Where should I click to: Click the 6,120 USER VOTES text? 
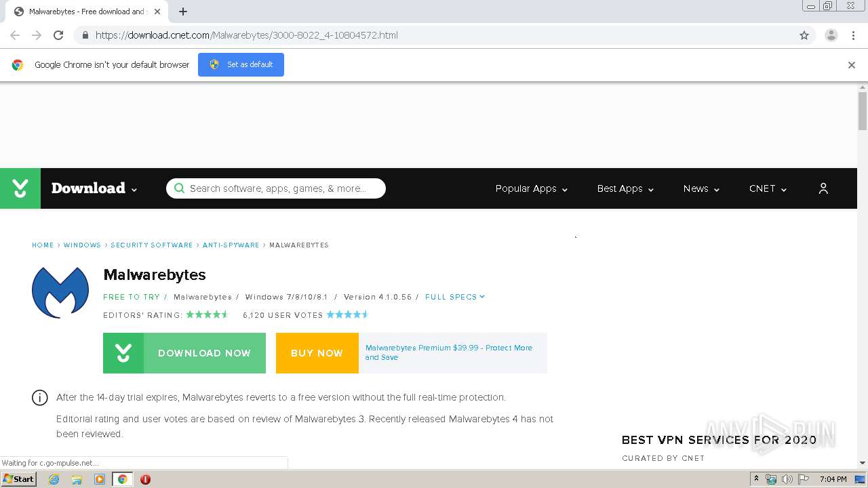click(283, 315)
